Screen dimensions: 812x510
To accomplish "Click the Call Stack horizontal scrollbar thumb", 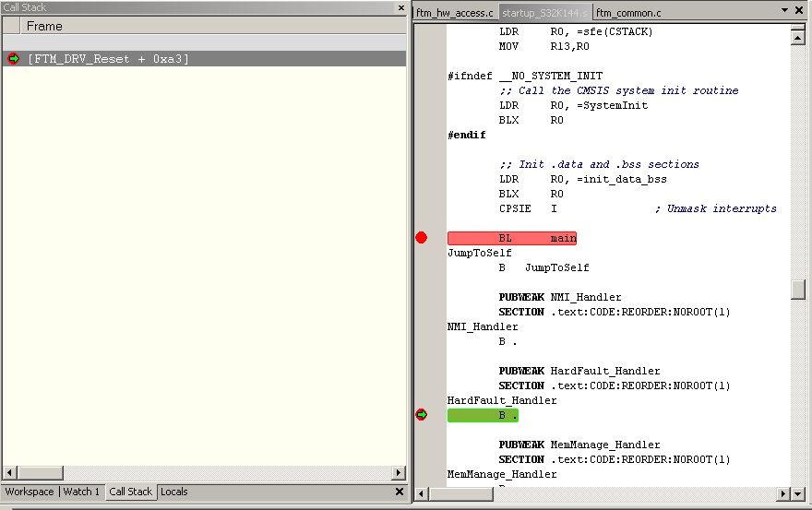I will tap(40, 472).
